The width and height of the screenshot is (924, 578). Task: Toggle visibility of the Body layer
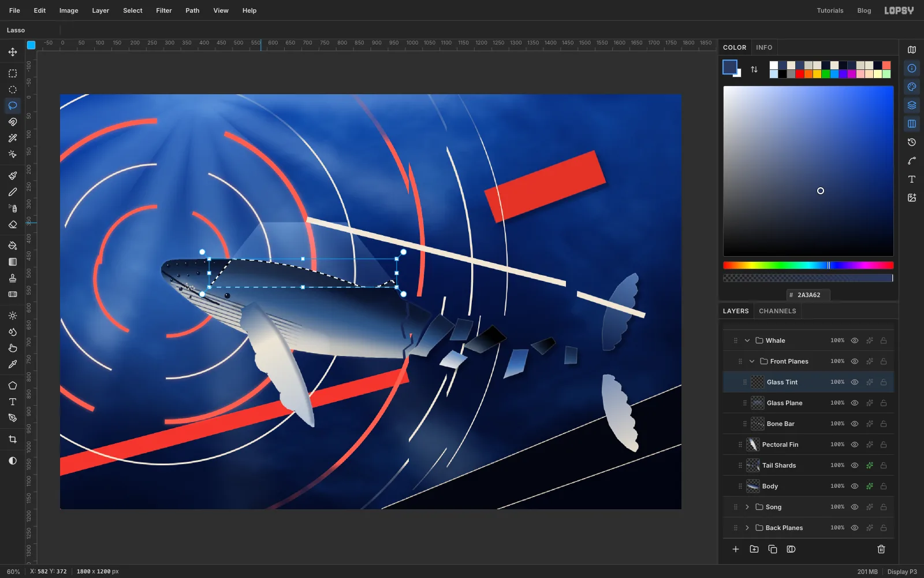pyautogui.click(x=855, y=486)
